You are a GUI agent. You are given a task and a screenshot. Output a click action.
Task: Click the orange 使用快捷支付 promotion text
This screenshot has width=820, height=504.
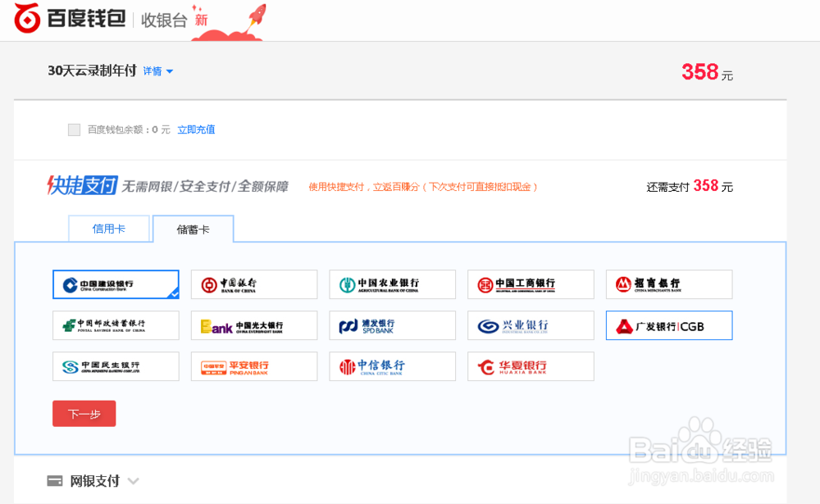click(x=422, y=187)
